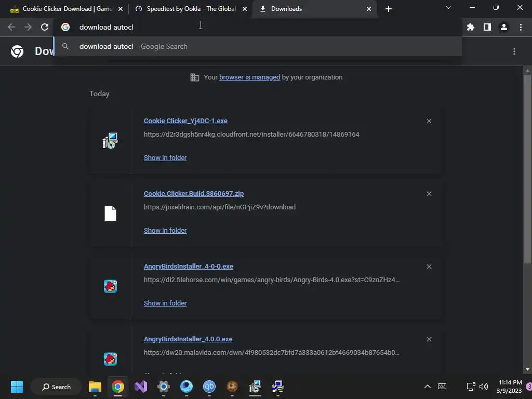Open the Cookie Clicker cookie taskbar icon
The image size is (532, 399).
(x=232, y=387)
